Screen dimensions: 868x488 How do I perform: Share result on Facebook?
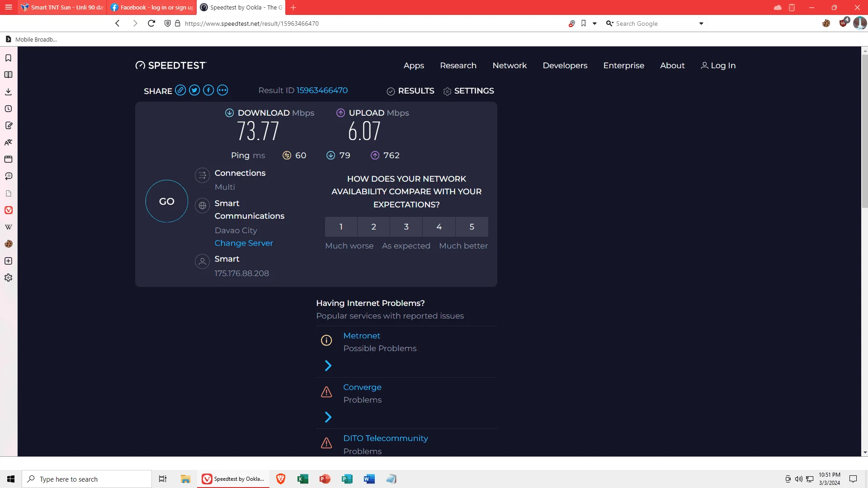pos(208,90)
